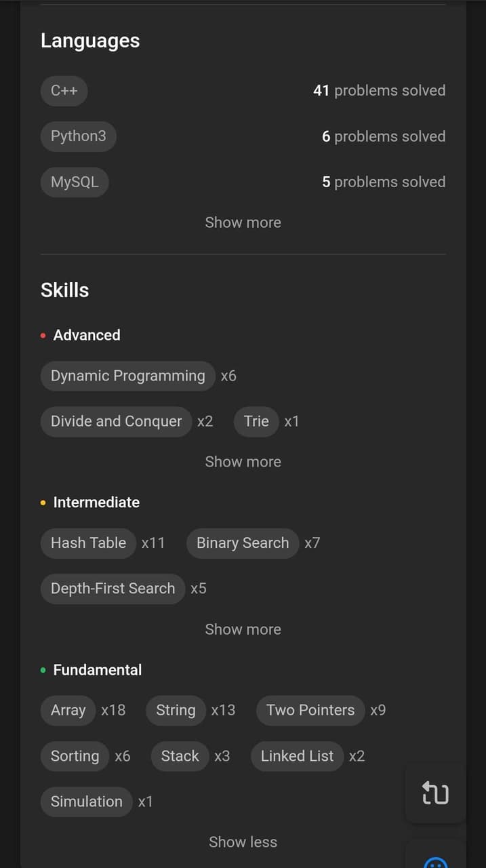The image size is (486, 868).
Task: Click the Sorting skill tag
Action: 75,756
